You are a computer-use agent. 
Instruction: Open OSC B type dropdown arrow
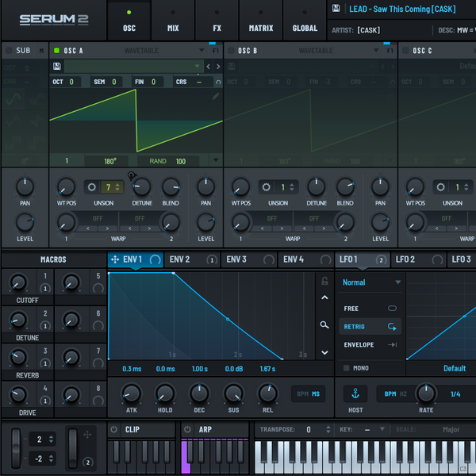376,51
